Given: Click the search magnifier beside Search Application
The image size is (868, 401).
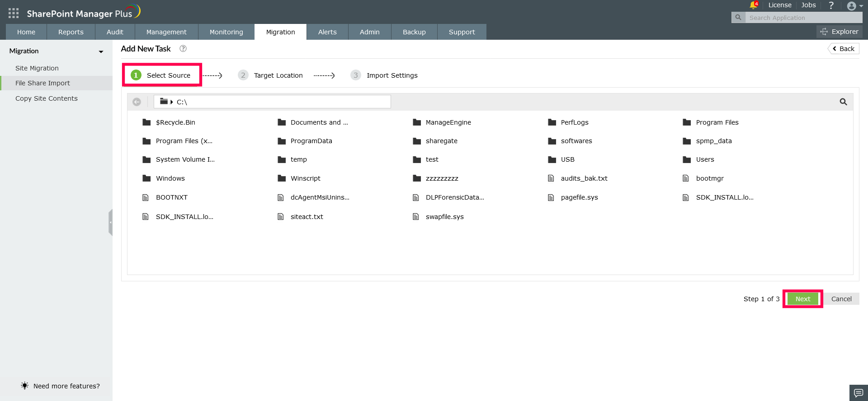Looking at the screenshot, I should pyautogui.click(x=738, y=18).
